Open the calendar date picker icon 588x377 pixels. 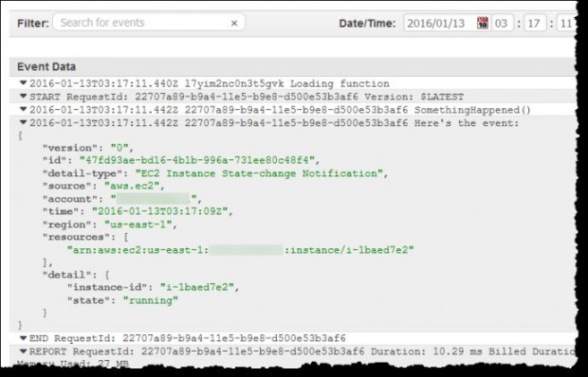pyautogui.click(x=483, y=23)
